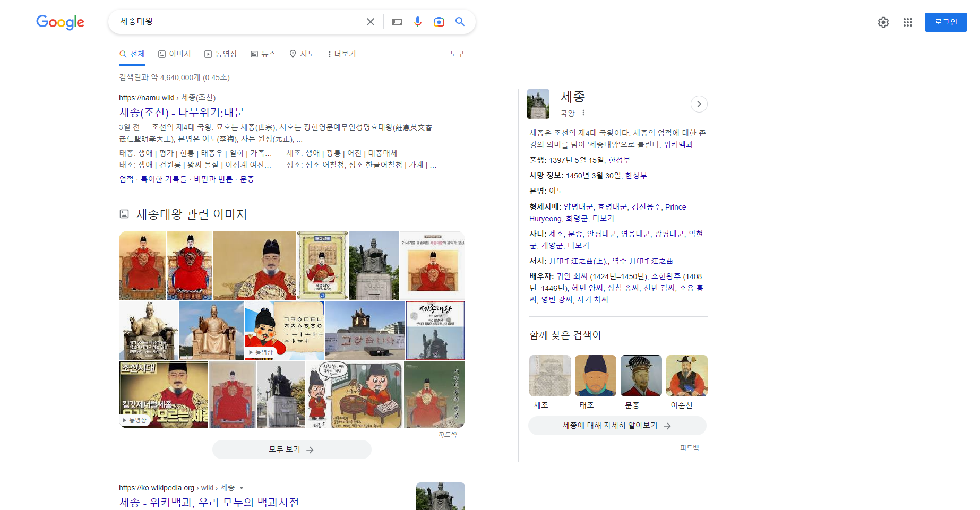Viewport: 980px width, 510px height.
Task: Open the 세종 - 위키백과 result link
Action: coord(209,502)
